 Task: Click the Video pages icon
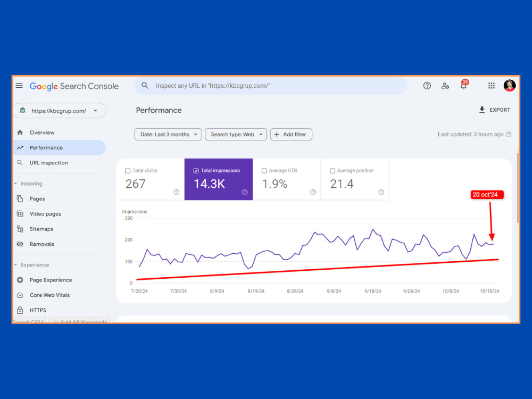pos(20,214)
